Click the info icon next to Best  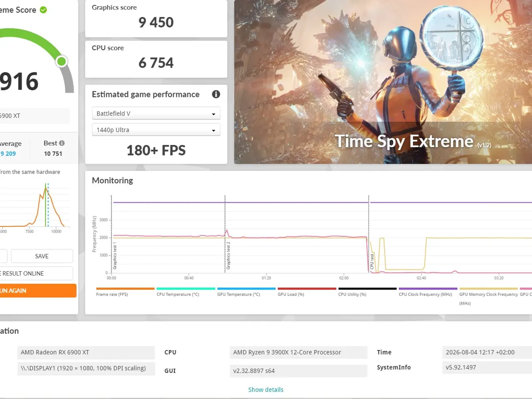(x=62, y=143)
